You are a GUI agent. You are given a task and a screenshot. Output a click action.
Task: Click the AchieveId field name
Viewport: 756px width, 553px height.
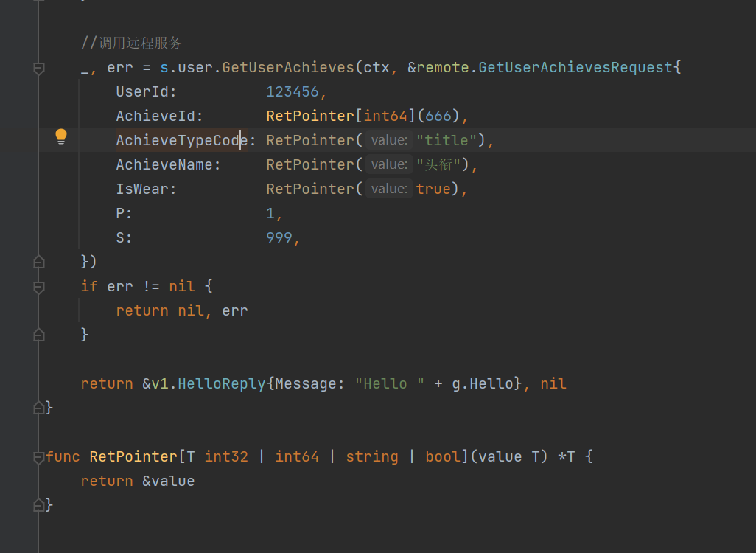pyautogui.click(x=155, y=116)
